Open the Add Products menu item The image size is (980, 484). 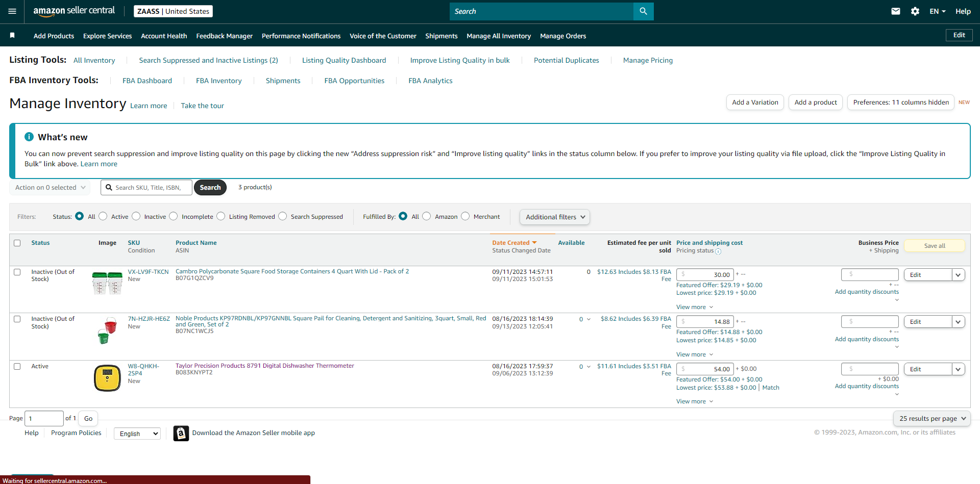point(54,36)
